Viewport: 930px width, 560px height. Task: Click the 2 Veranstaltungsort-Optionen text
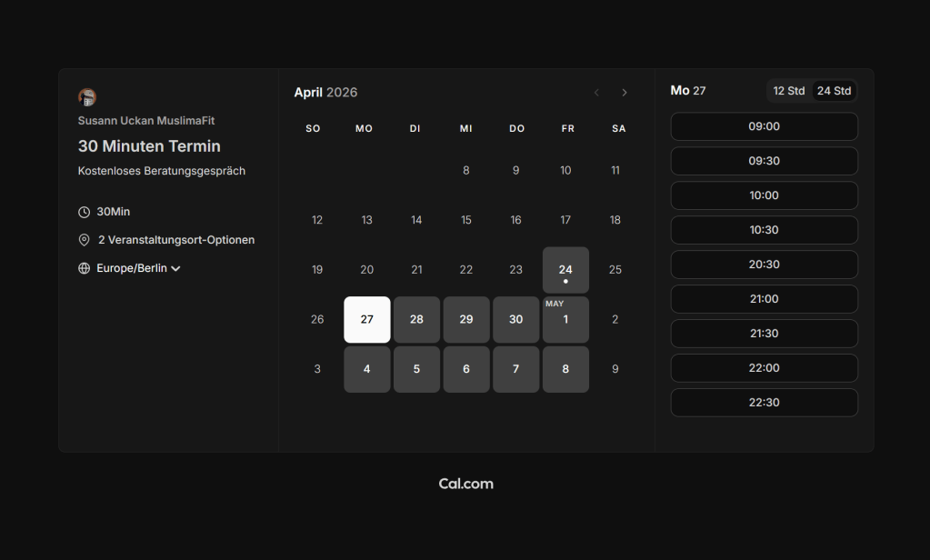pyautogui.click(x=175, y=240)
